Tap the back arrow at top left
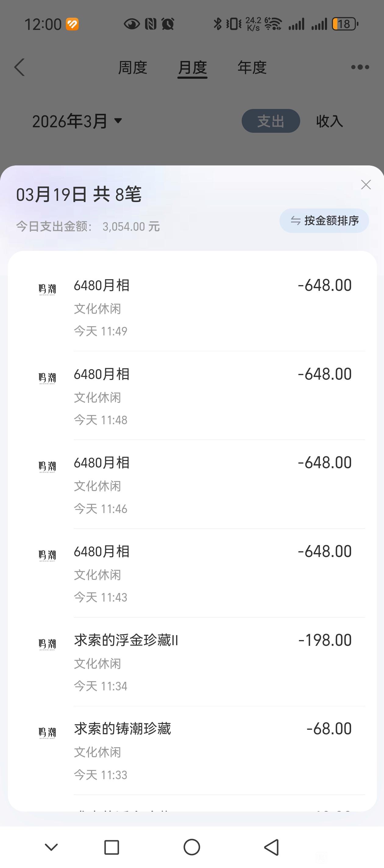 click(20, 67)
